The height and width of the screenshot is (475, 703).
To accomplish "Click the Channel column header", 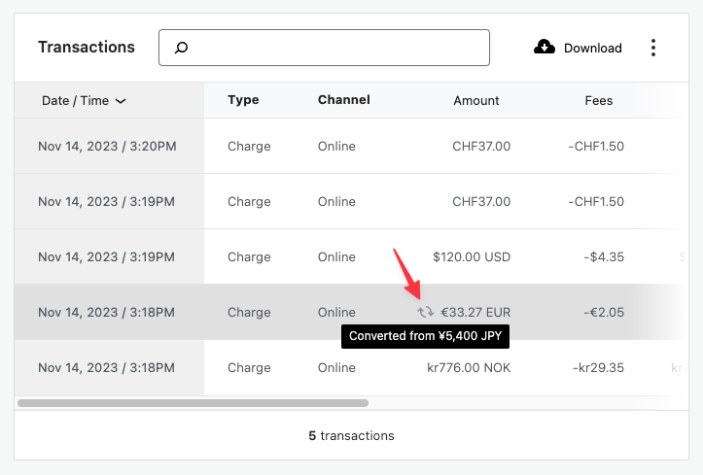I will [344, 100].
